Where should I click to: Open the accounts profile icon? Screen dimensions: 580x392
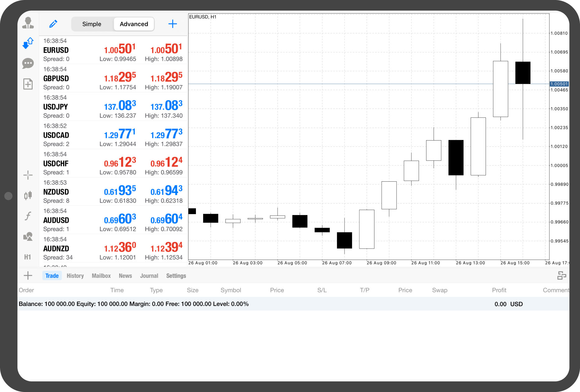28,23
